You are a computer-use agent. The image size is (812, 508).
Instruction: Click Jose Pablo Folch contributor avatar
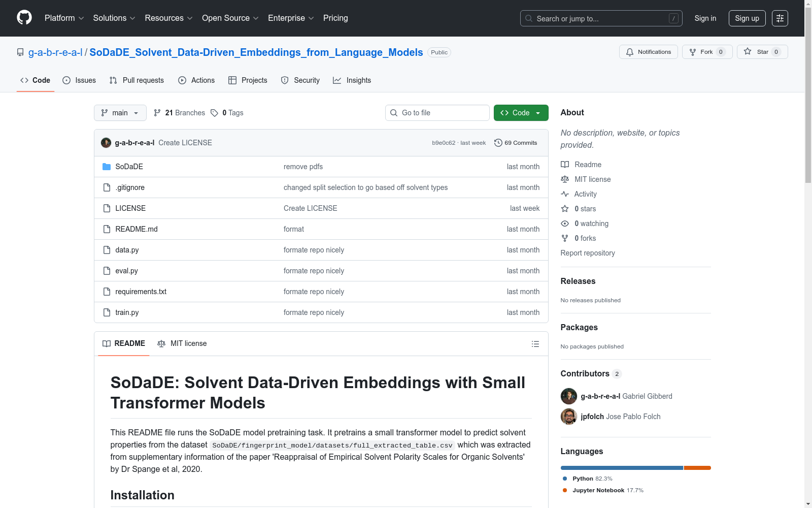[x=569, y=417]
